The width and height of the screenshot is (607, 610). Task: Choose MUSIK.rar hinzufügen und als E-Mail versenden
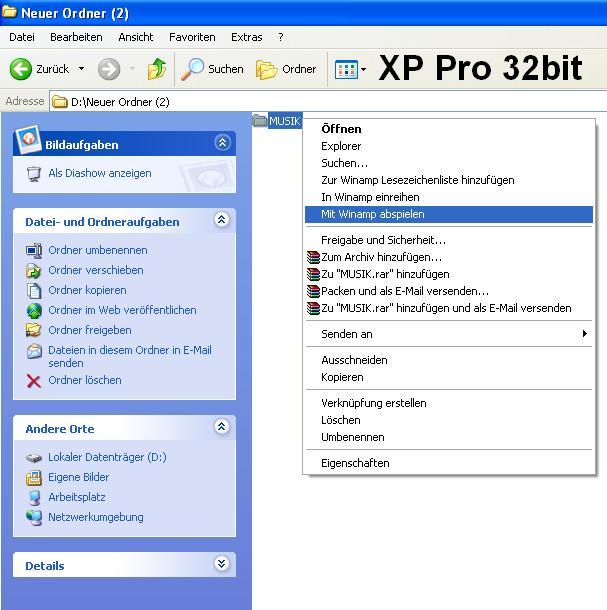click(449, 308)
